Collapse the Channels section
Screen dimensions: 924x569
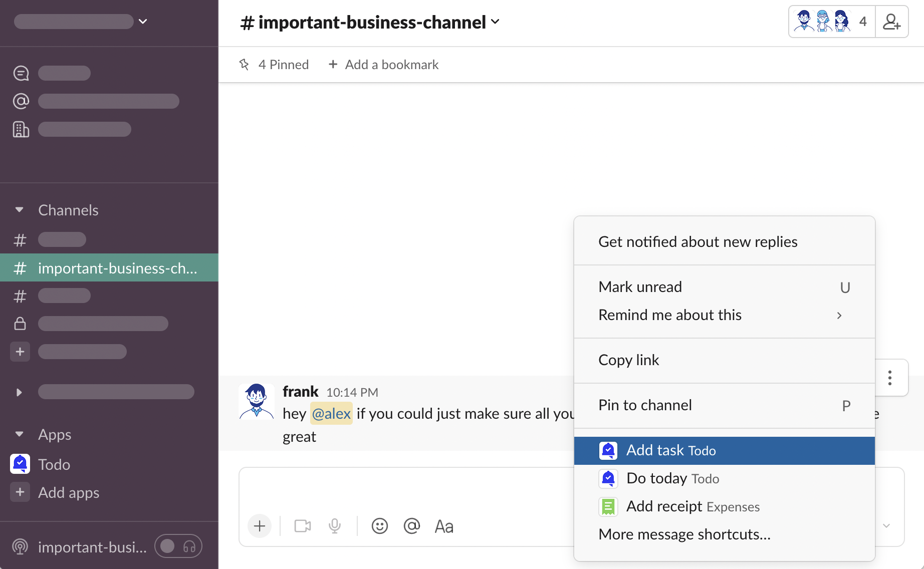20,210
